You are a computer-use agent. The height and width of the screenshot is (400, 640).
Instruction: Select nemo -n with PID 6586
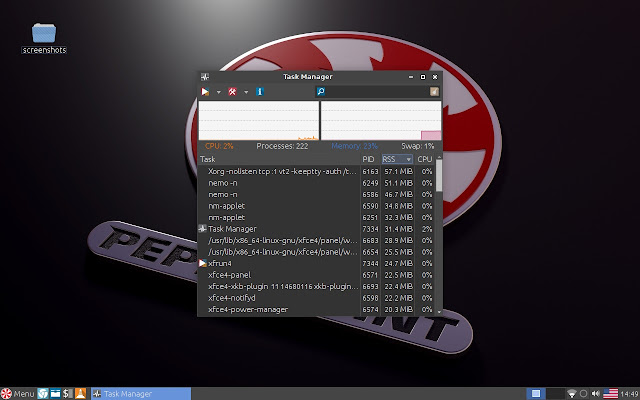[x=317, y=194]
